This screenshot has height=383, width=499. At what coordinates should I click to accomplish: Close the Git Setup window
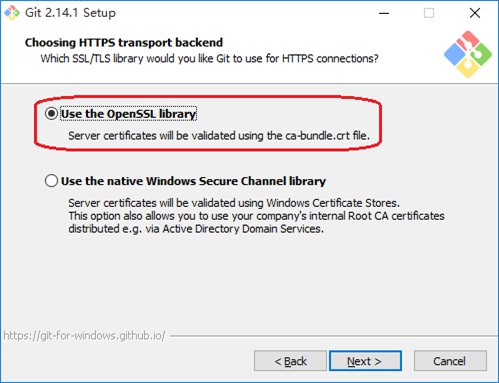(x=475, y=13)
